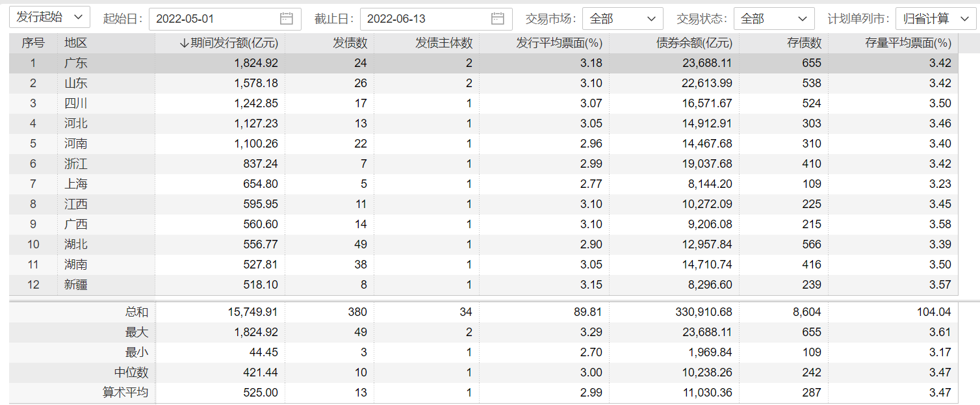Click the 存量平均票面(%) column header
The height and width of the screenshot is (405, 980).
pos(908,44)
